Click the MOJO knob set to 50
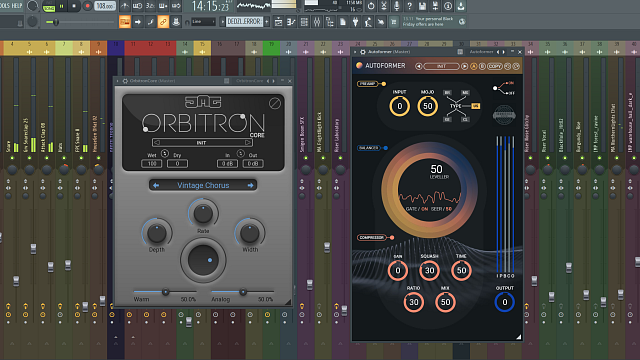The height and width of the screenshot is (360, 640). click(427, 106)
